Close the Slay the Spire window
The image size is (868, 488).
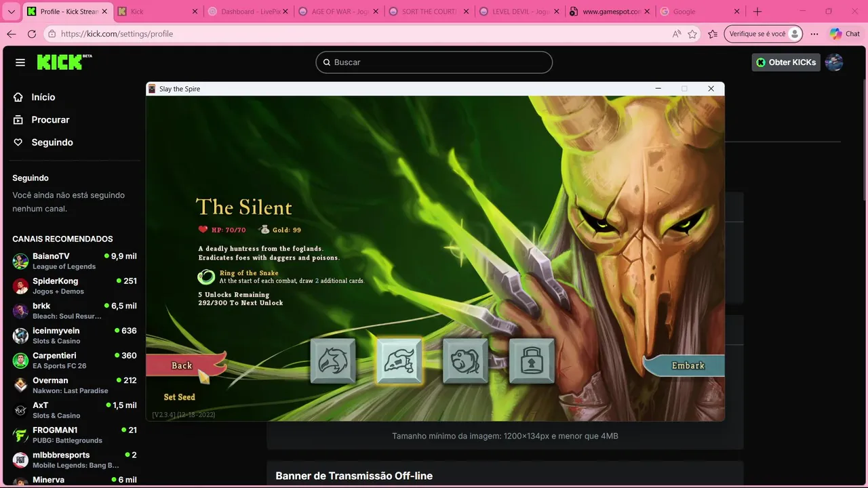coord(711,89)
